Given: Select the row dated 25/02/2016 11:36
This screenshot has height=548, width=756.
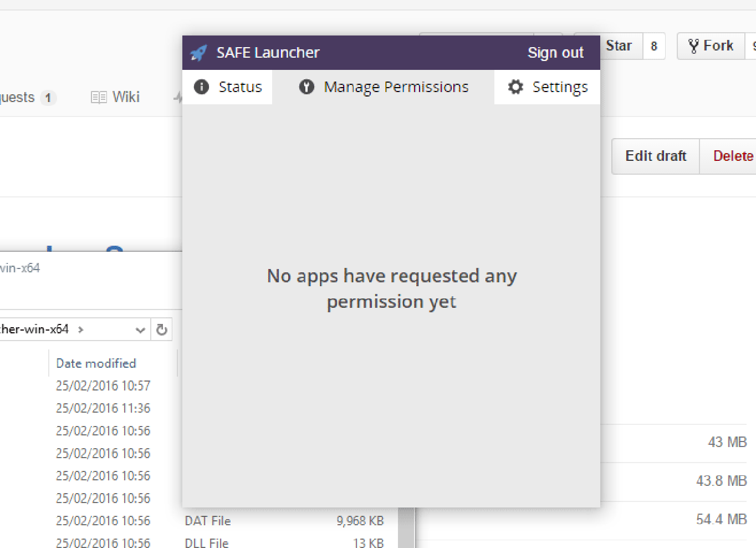Looking at the screenshot, I should (103, 408).
